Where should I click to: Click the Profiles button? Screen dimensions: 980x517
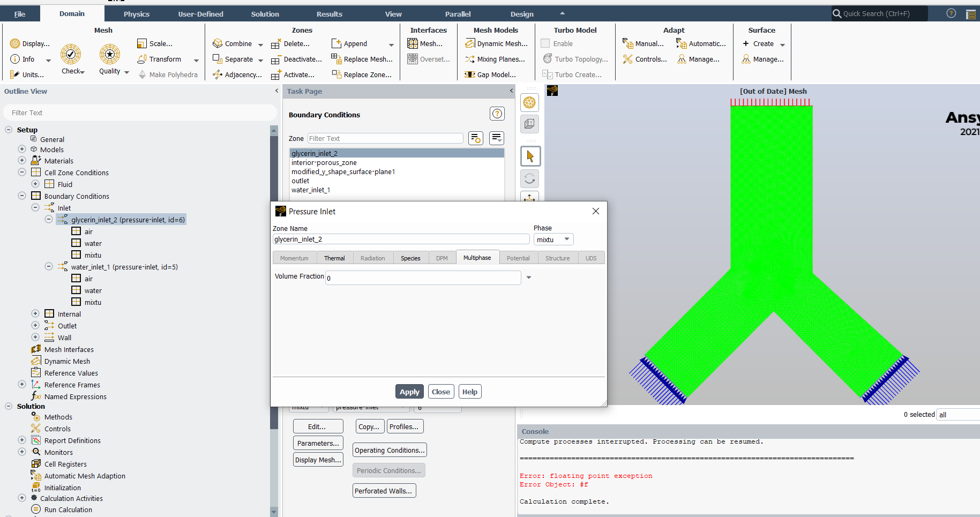tap(405, 426)
